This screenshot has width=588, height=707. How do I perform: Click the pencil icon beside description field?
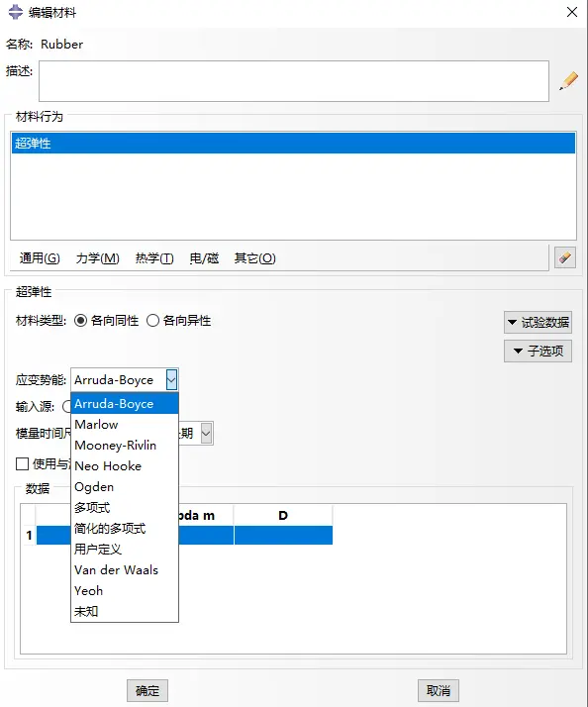point(568,81)
